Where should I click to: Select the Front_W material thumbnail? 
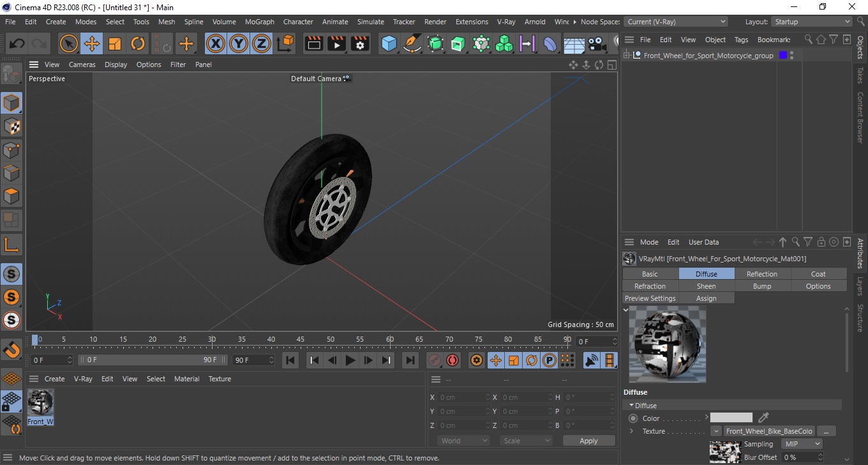[x=40, y=408]
